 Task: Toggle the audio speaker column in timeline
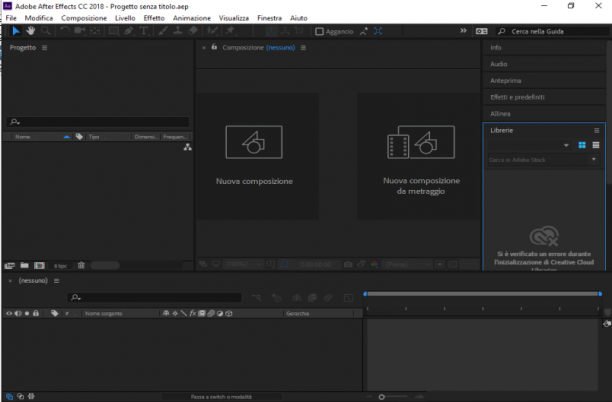click(18, 313)
